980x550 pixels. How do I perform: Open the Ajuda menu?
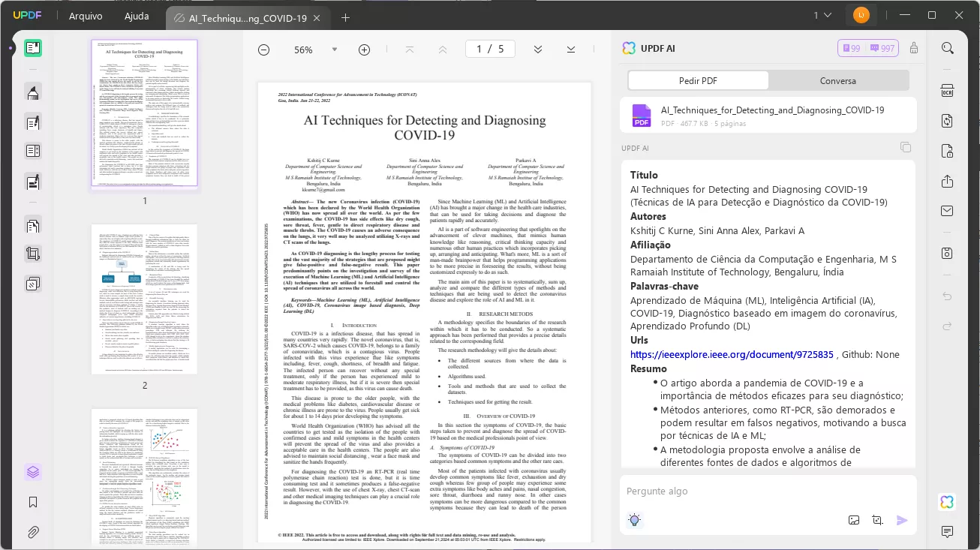coord(137,16)
